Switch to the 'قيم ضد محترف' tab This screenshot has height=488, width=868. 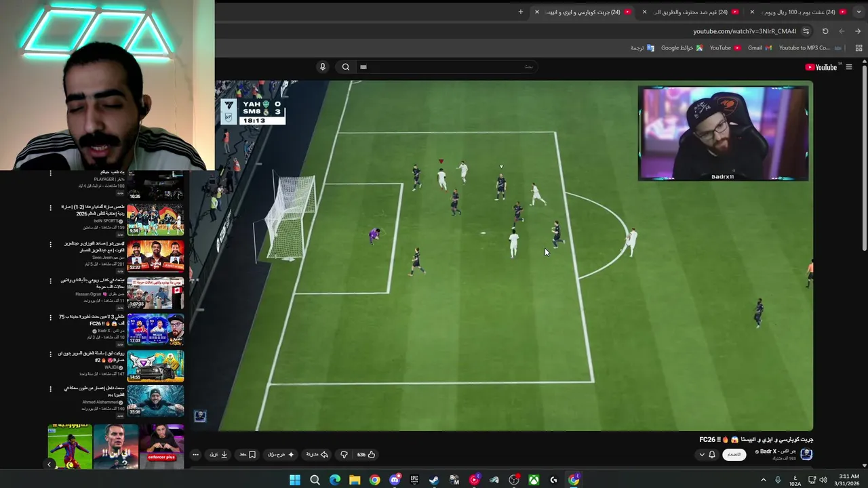tap(692, 12)
